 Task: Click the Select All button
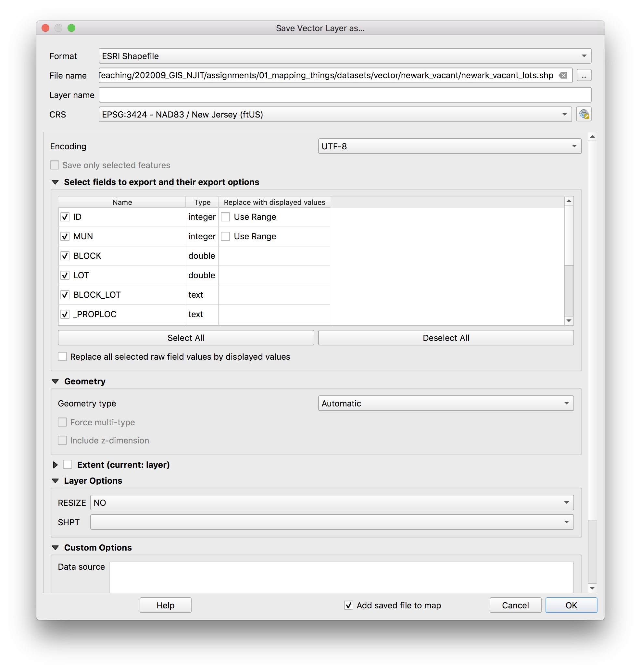185,338
